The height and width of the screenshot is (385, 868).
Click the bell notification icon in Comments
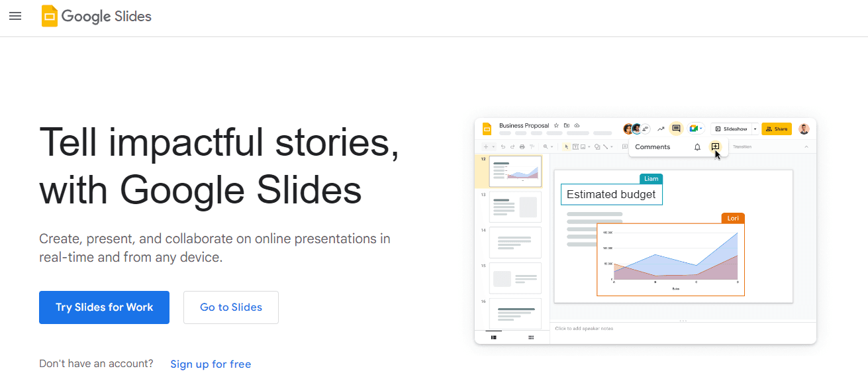pos(697,147)
